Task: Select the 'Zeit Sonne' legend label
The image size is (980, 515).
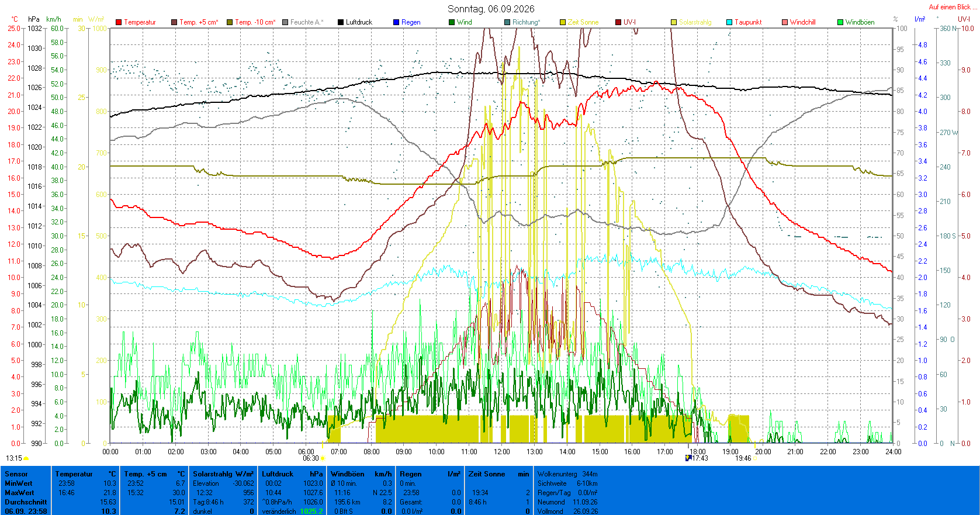Action: pos(583,22)
